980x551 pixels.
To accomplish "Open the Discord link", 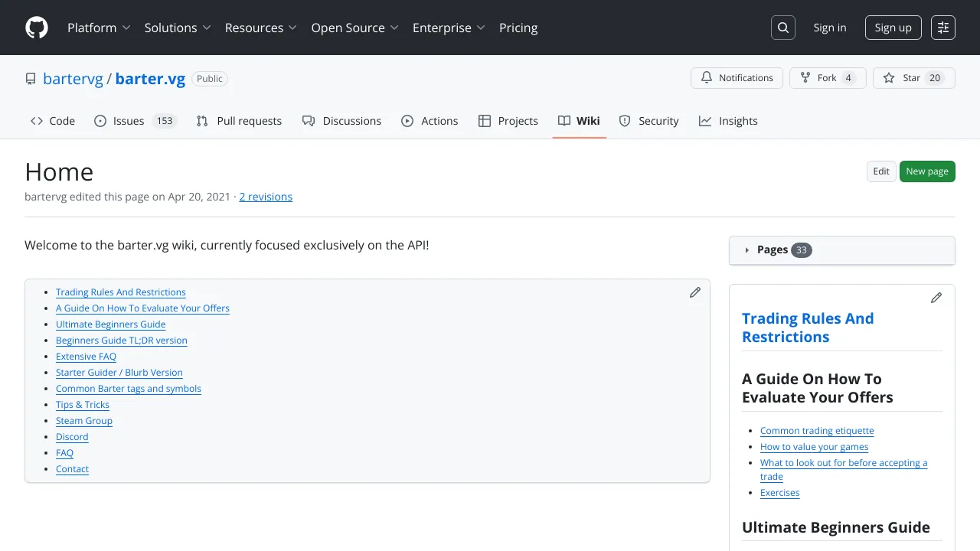I will 72,437.
